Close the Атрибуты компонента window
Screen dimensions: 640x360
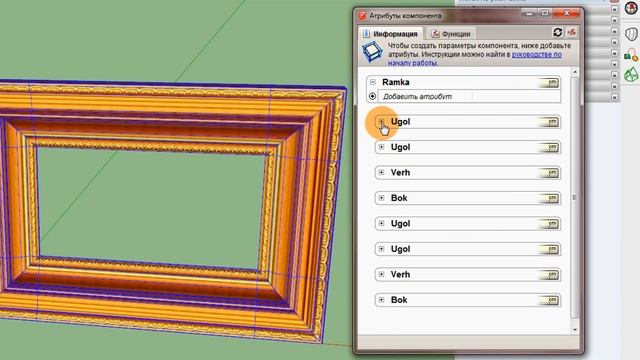(567, 13)
